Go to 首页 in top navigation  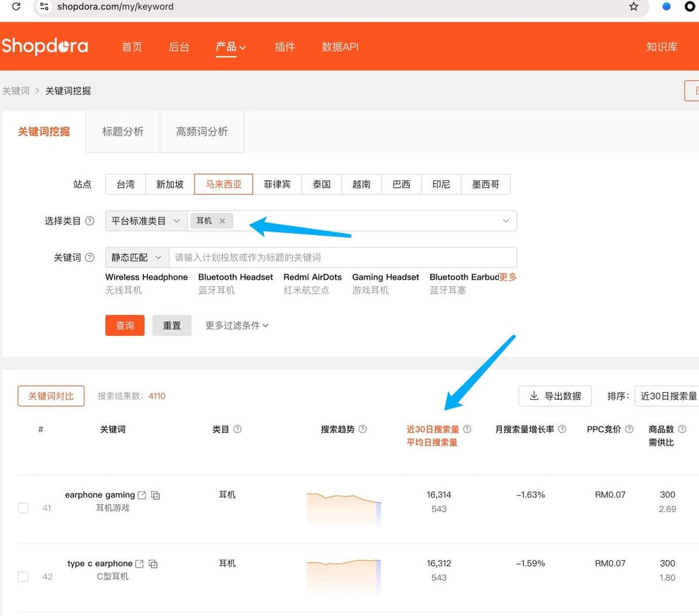(x=132, y=46)
